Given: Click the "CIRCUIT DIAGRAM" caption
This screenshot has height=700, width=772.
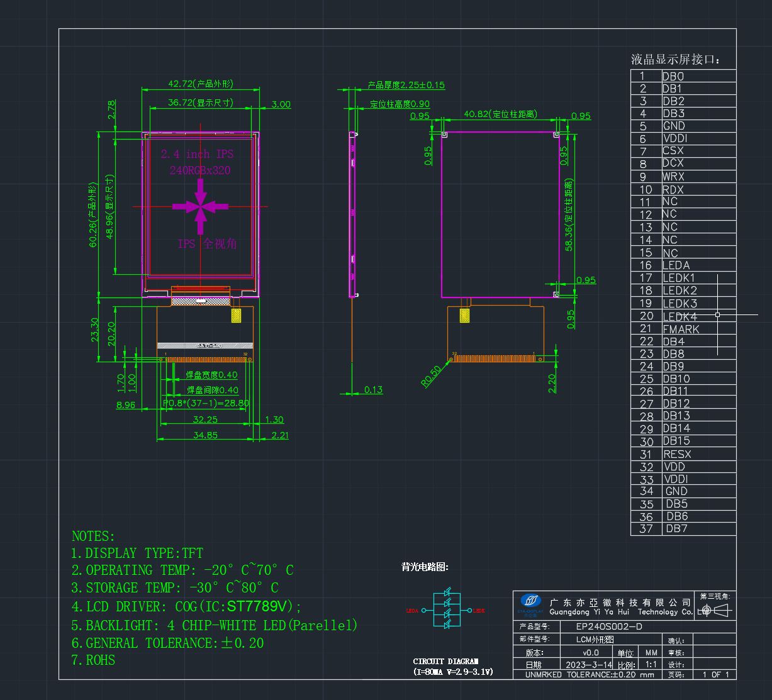Looking at the screenshot, I should pyautogui.click(x=445, y=662).
